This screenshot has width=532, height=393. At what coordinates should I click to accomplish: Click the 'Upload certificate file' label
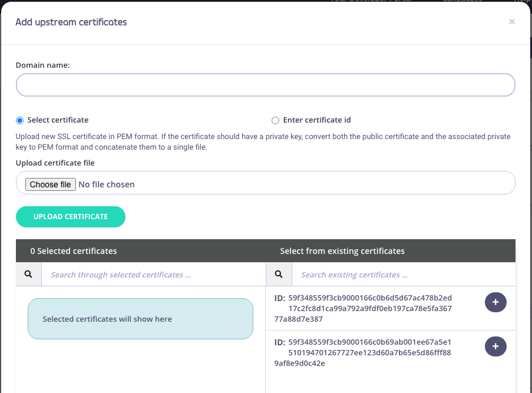pyautogui.click(x=55, y=163)
